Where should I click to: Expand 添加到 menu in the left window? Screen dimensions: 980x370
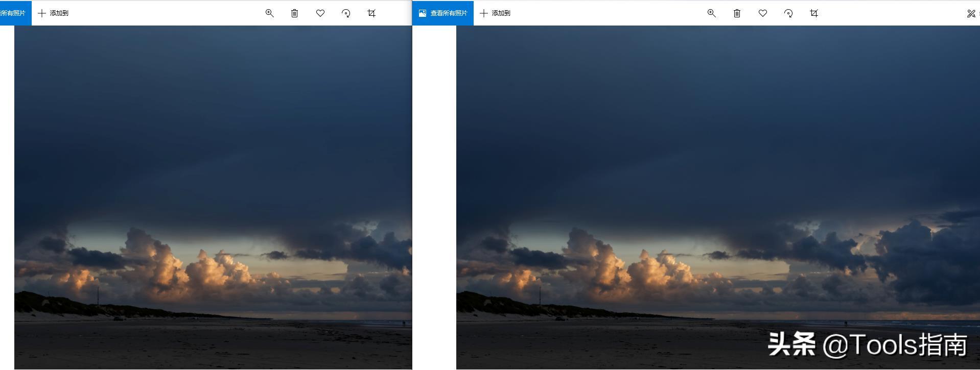[x=54, y=13]
